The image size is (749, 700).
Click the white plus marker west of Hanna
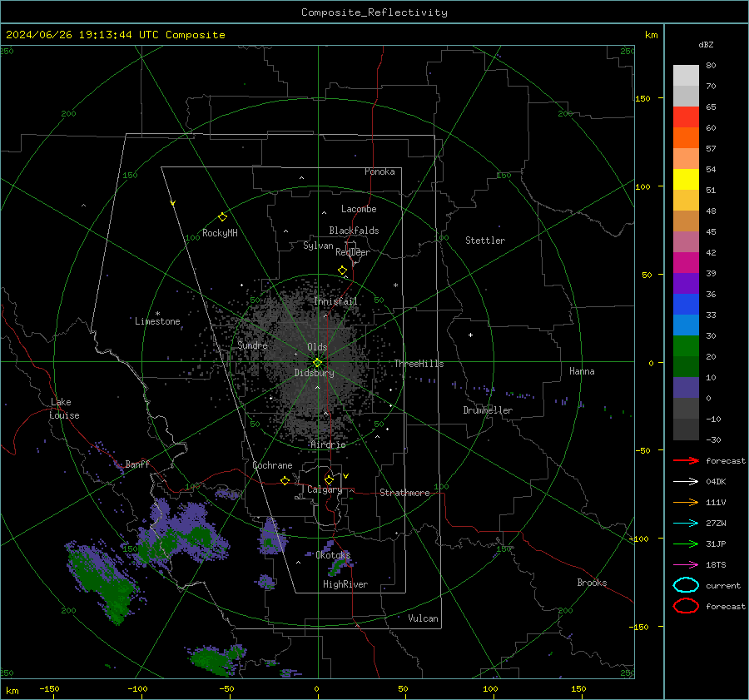tap(470, 335)
